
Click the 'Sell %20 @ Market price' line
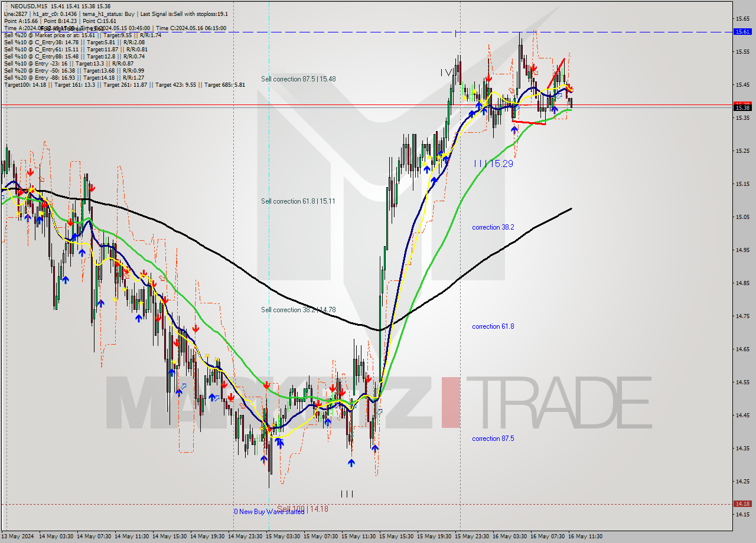[x=83, y=35]
